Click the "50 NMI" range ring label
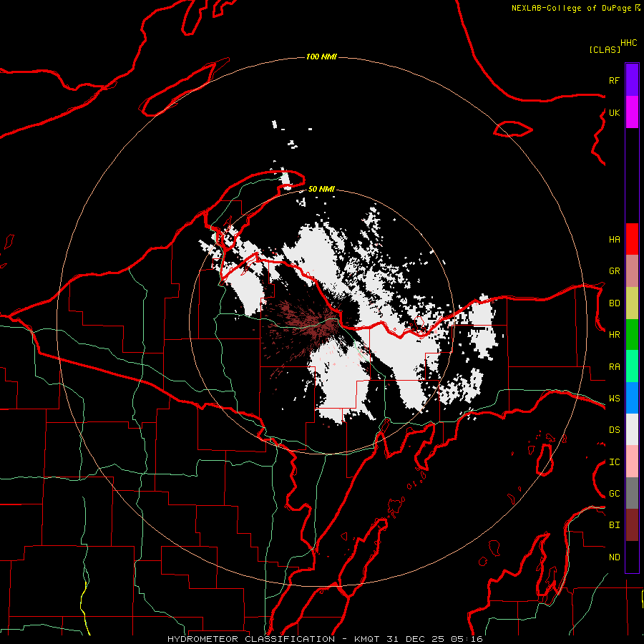This screenshot has width=644, height=644. pyautogui.click(x=321, y=189)
